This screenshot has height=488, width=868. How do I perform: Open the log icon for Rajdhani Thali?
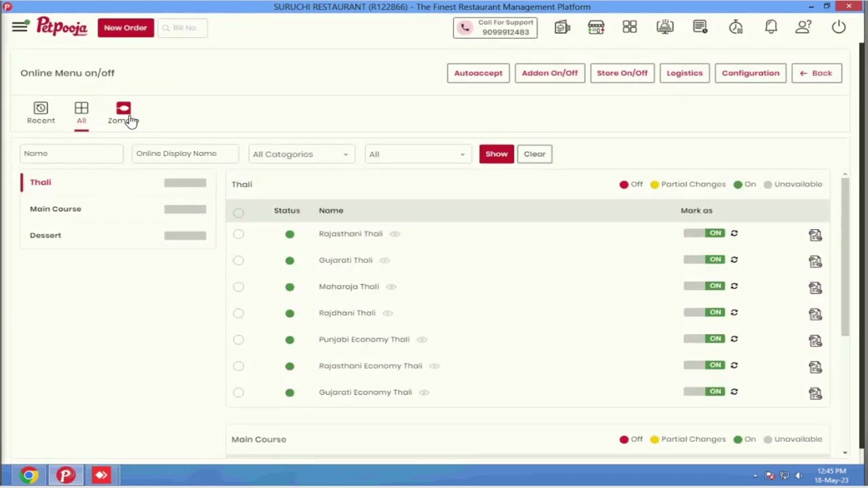tap(815, 314)
